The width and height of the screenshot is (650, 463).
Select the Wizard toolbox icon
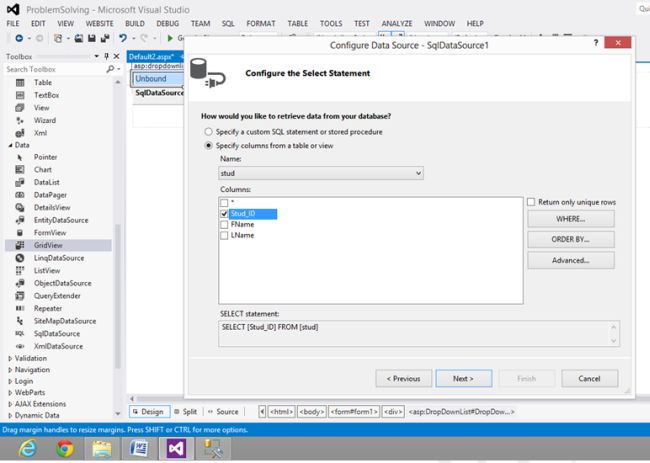tap(20, 120)
